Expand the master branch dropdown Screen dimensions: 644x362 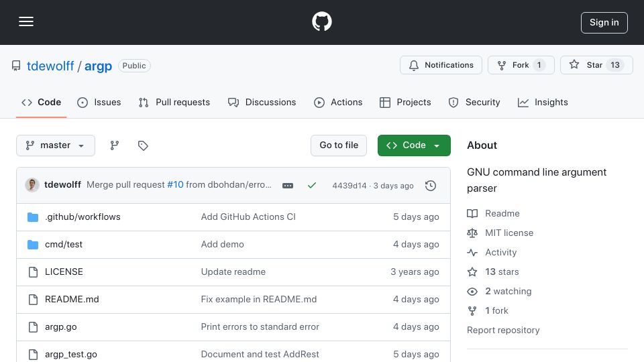pos(56,145)
